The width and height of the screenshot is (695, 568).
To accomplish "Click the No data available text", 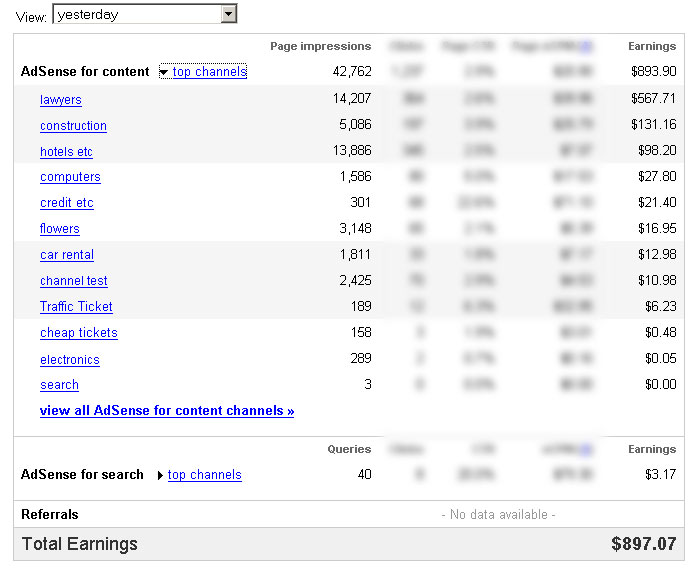I will (x=498, y=515).
